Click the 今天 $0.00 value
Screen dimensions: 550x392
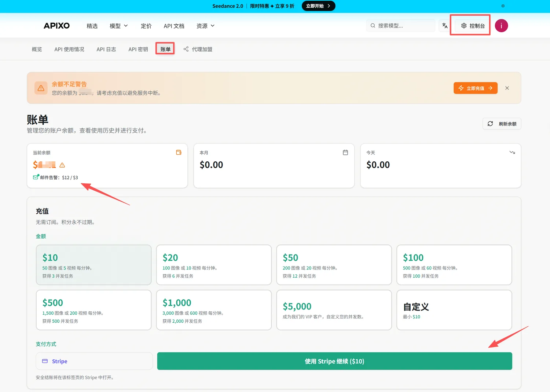(x=378, y=165)
